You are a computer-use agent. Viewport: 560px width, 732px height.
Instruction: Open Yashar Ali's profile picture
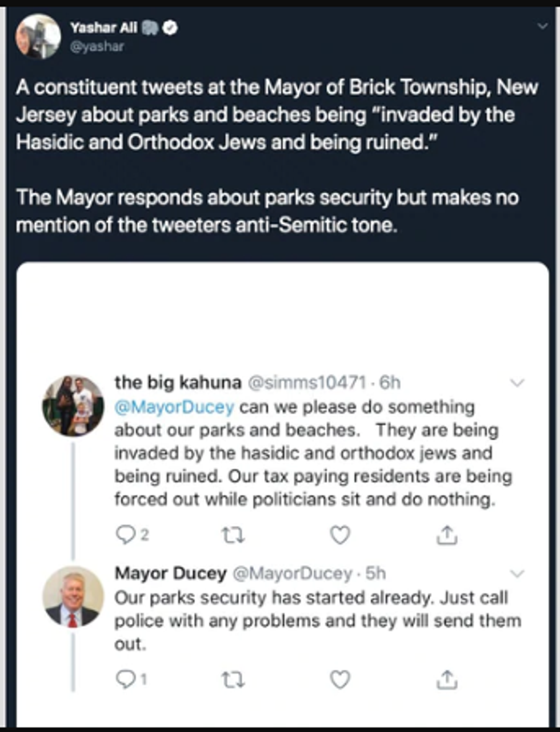click(38, 37)
